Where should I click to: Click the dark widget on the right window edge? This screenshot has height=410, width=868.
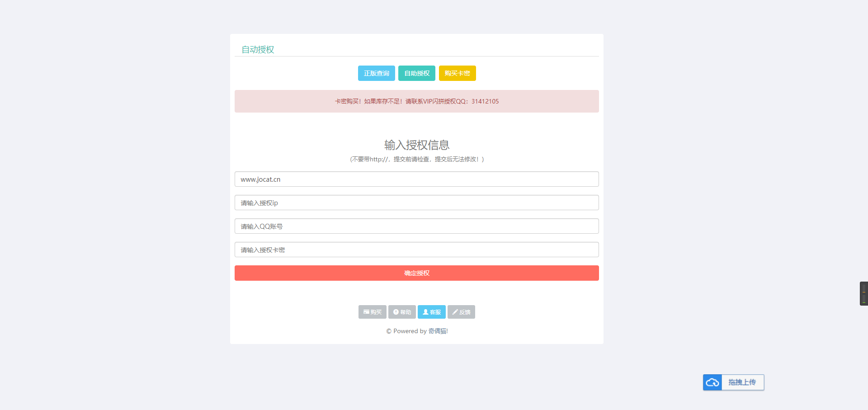point(863,294)
